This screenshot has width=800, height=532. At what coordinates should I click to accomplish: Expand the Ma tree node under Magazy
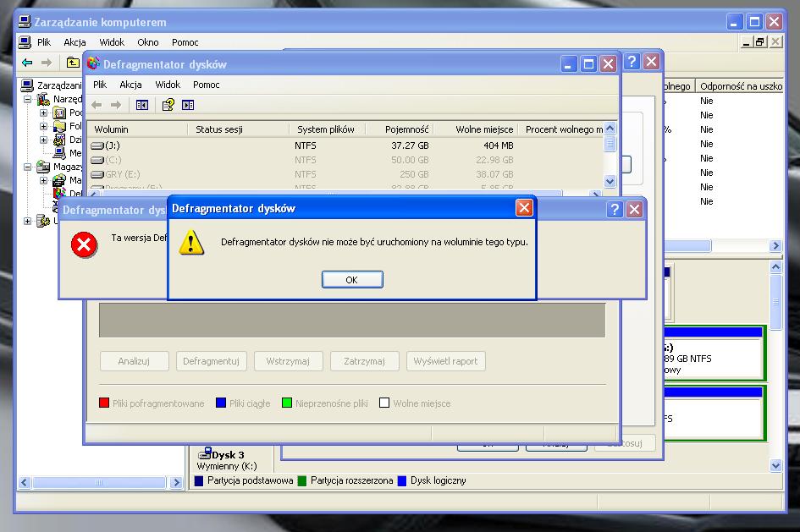(44, 180)
